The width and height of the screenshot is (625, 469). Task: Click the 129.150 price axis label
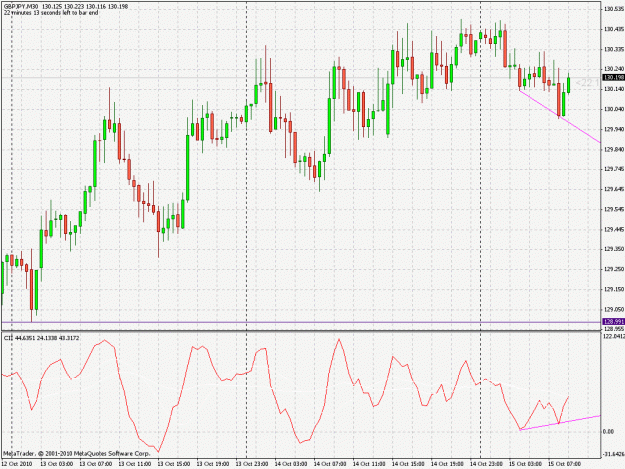click(x=614, y=289)
